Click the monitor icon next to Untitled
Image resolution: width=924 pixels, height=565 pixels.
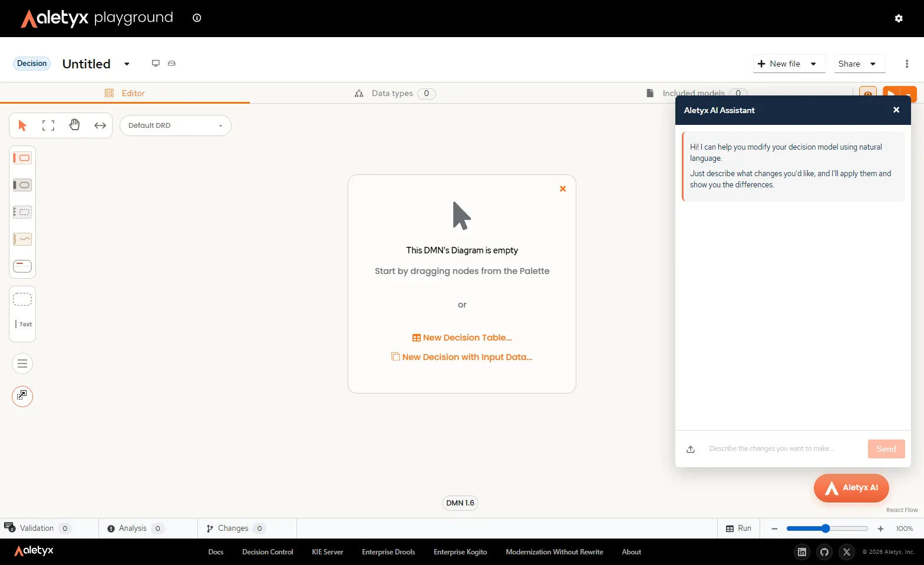pyautogui.click(x=156, y=63)
